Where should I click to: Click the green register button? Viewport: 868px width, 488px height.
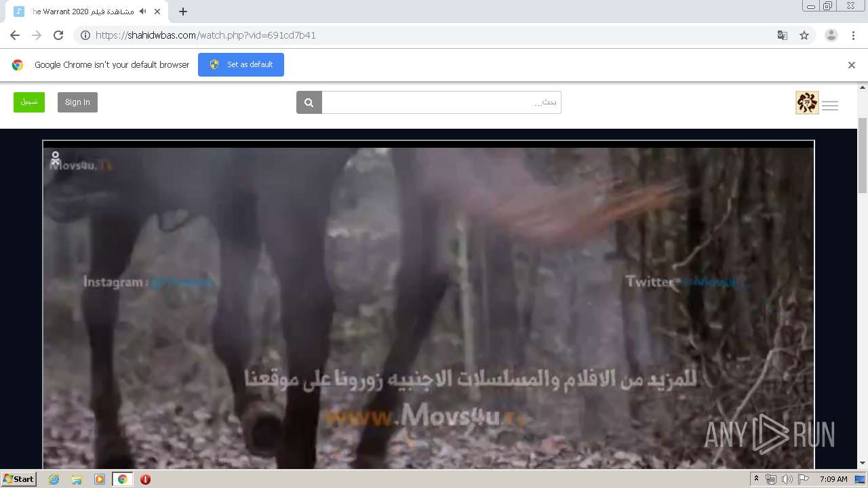(x=29, y=102)
